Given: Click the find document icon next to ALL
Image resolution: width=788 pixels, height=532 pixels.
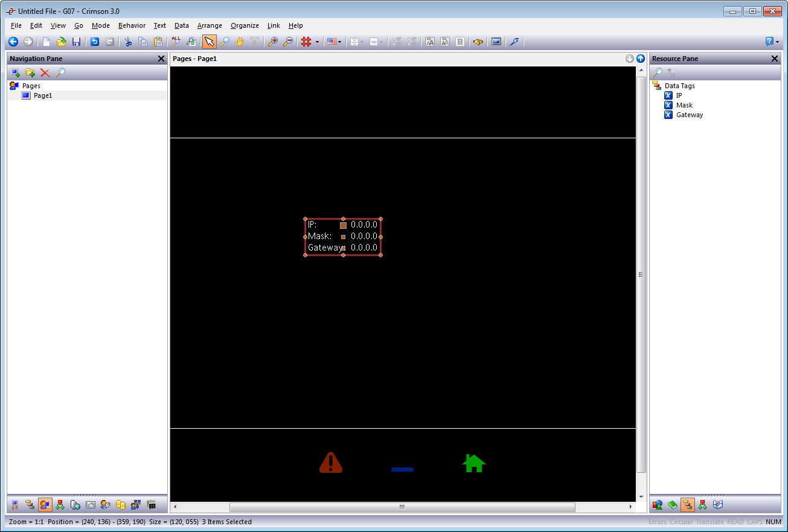Looking at the screenshot, I should tap(191, 42).
